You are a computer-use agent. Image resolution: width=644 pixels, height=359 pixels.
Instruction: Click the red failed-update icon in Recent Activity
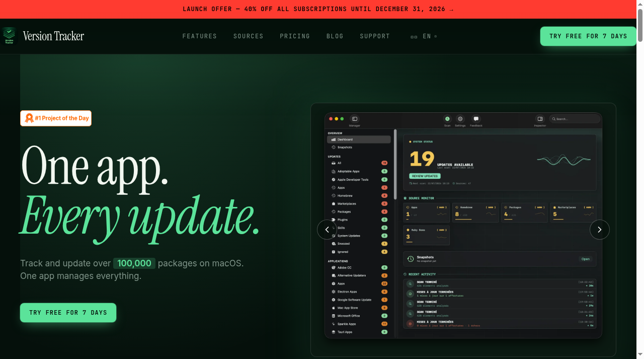(x=411, y=324)
